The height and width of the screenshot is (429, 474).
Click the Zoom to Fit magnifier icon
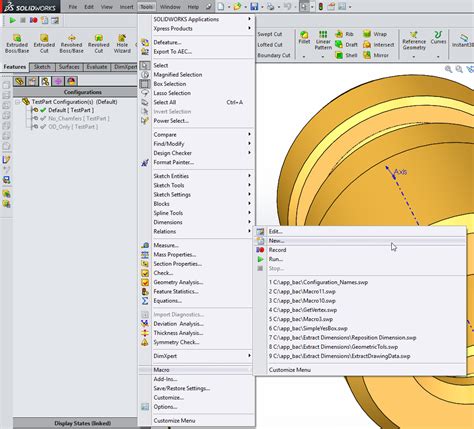tap(449, 69)
